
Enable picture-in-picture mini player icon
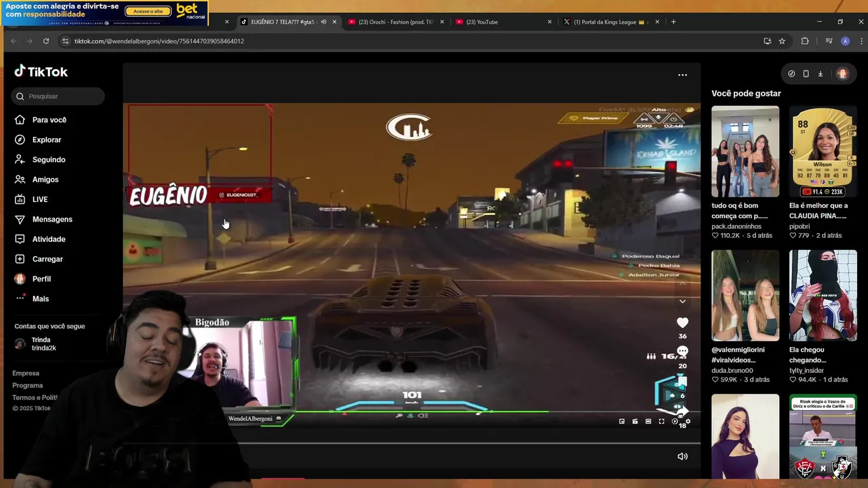[622, 422]
